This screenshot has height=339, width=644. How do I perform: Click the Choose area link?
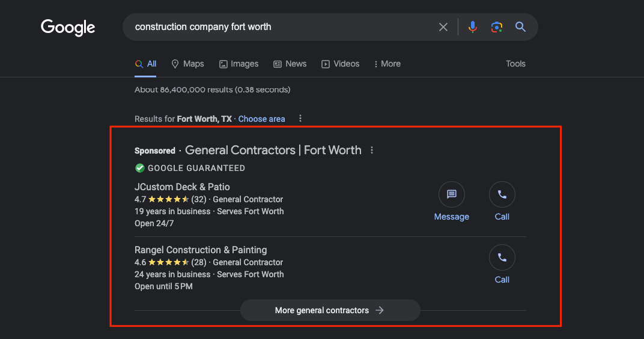click(261, 119)
